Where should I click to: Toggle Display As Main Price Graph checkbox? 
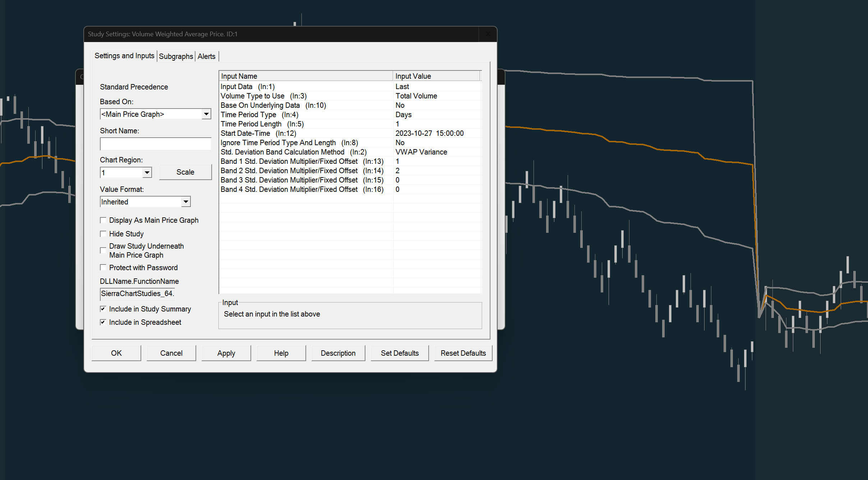pyautogui.click(x=103, y=220)
